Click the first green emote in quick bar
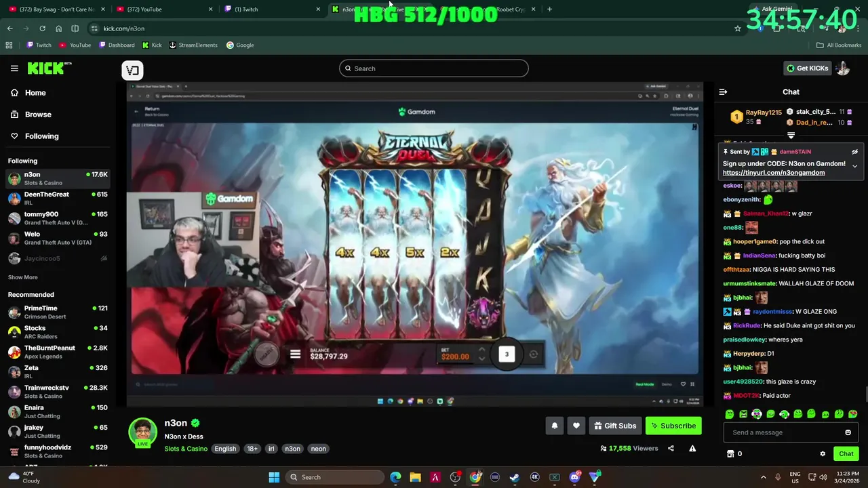The height and width of the screenshot is (488, 868). (x=730, y=414)
